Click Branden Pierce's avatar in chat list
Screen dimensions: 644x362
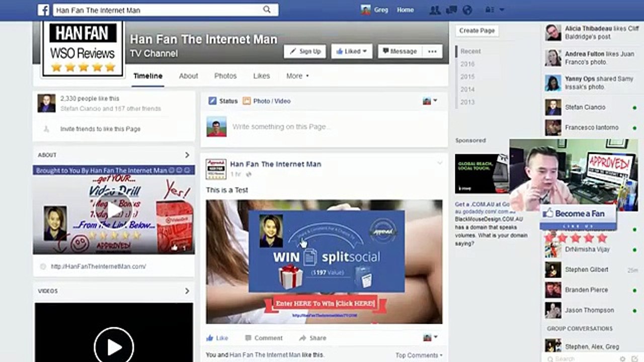pyautogui.click(x=553, y=290)
